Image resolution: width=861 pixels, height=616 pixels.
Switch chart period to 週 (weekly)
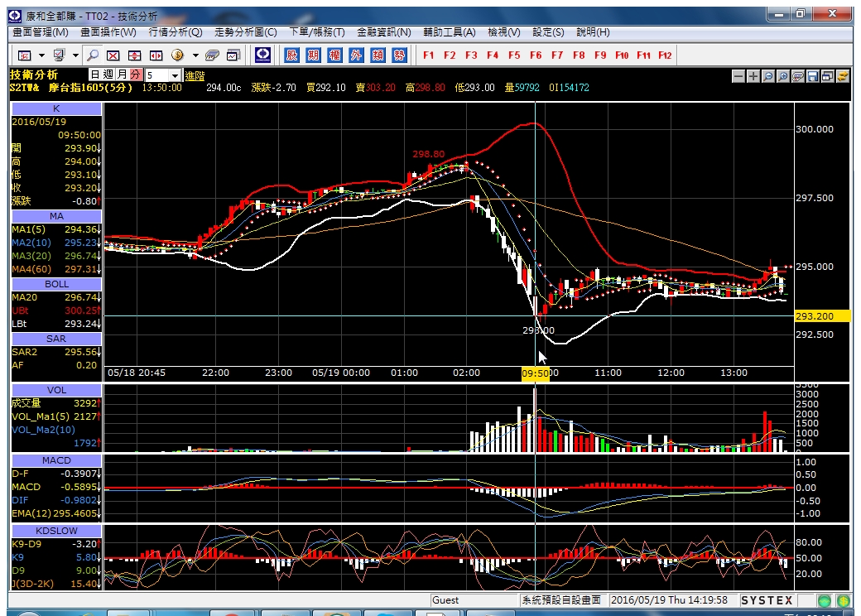click(x=108, y=75)
